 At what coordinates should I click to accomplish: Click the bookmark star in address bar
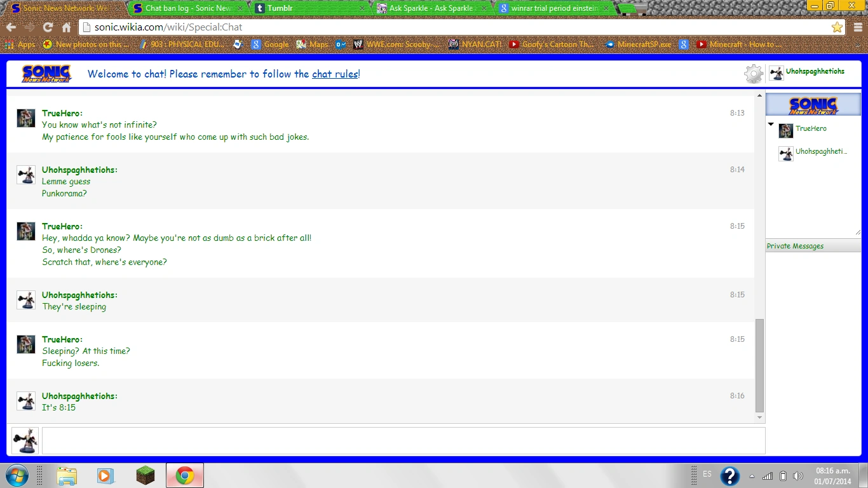837,27
